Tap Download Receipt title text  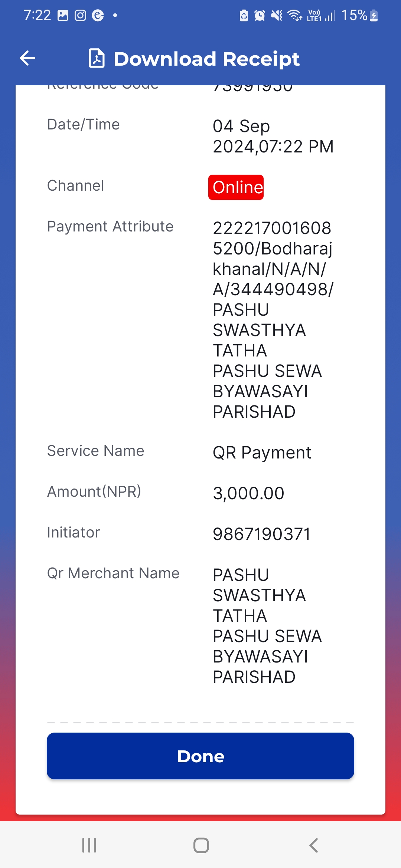tap(206, 59)
